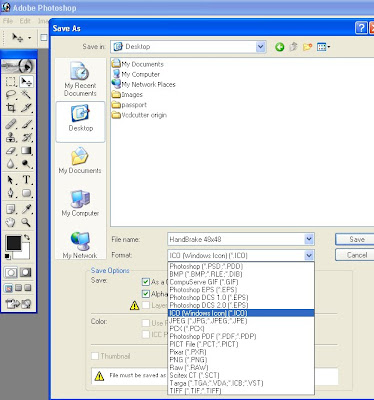Open the File name dropdown arrow
The image size is (374, 400).
click(309, 239)
